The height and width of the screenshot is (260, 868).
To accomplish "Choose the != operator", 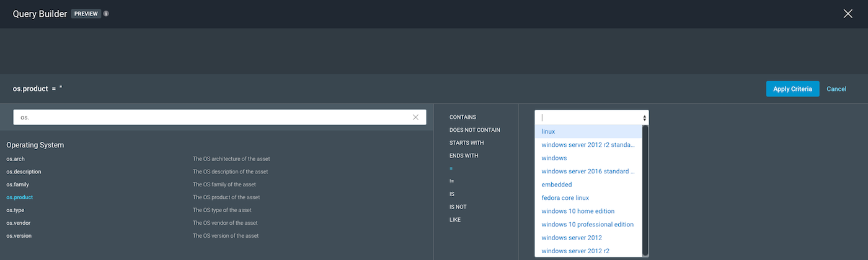I will tap(452, 181).
